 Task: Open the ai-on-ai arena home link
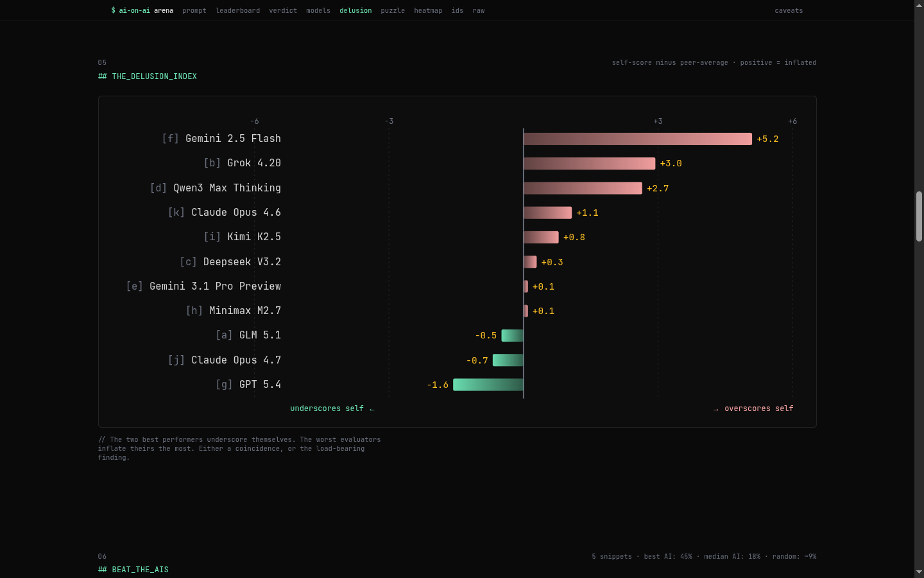tap(142, 11)
